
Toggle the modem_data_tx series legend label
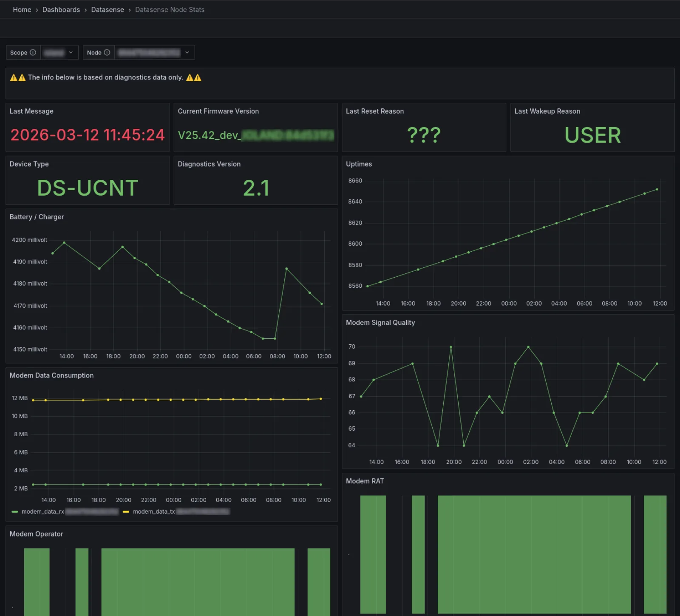181,511
